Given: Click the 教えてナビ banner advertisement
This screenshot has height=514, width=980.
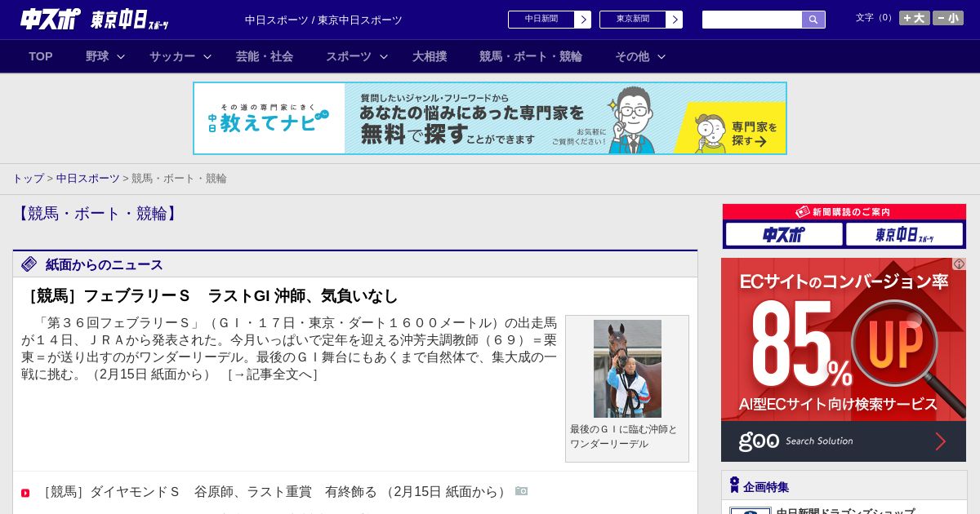Looking at the screenshot, I should [x=490, y=118].
